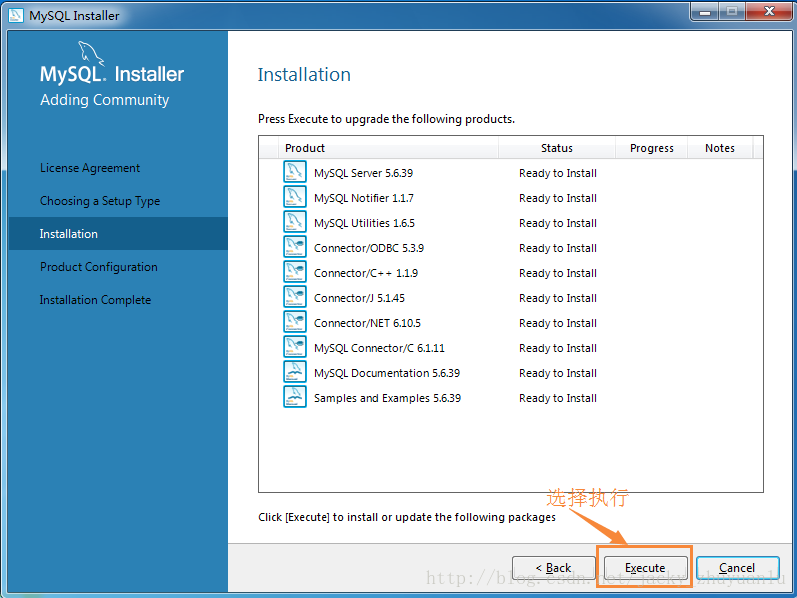This screenshot has width=797, height=598.
Task: Sort by the Product column header
Action: point(388,148)
